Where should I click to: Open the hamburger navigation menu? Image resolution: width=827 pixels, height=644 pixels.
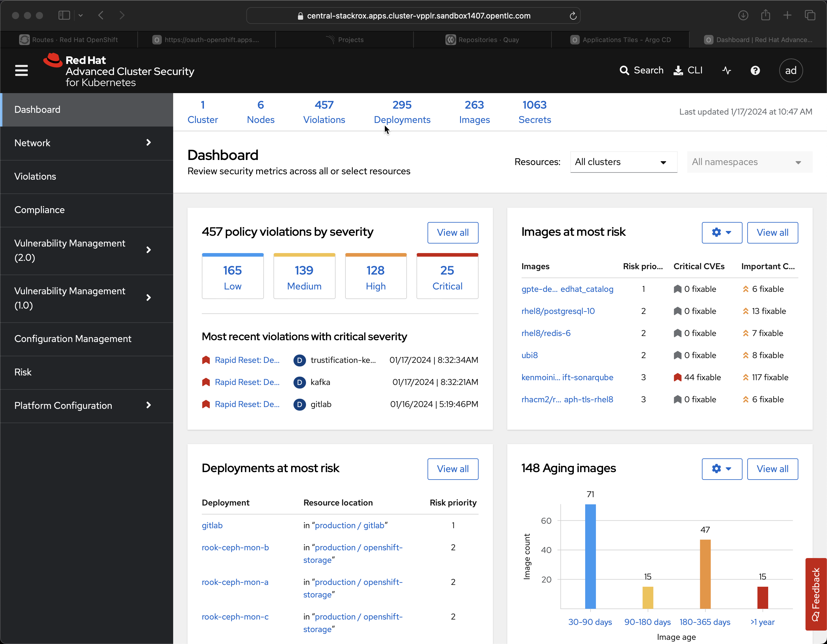(21, 70)
